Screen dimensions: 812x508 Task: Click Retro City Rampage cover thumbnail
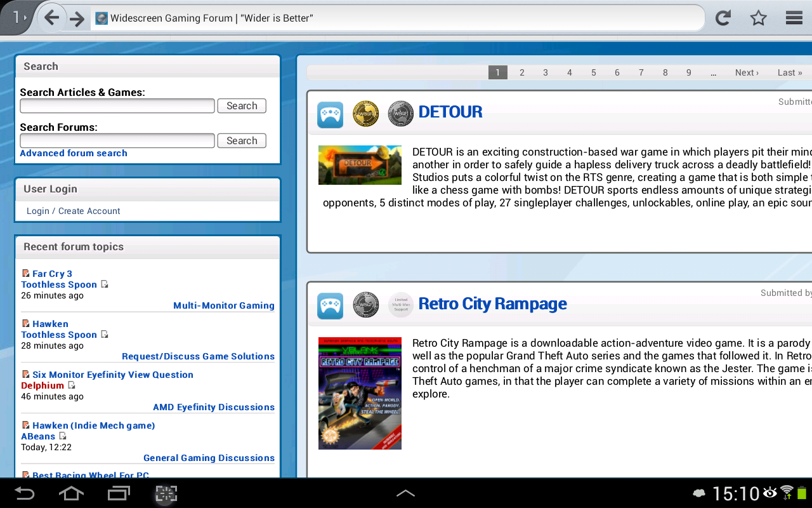[x=360, y=393]
